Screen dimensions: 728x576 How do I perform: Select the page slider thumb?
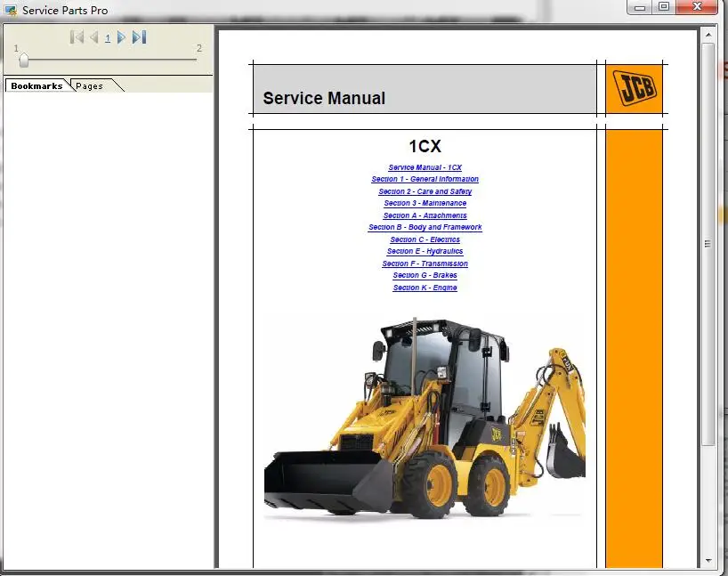[22, 60]
